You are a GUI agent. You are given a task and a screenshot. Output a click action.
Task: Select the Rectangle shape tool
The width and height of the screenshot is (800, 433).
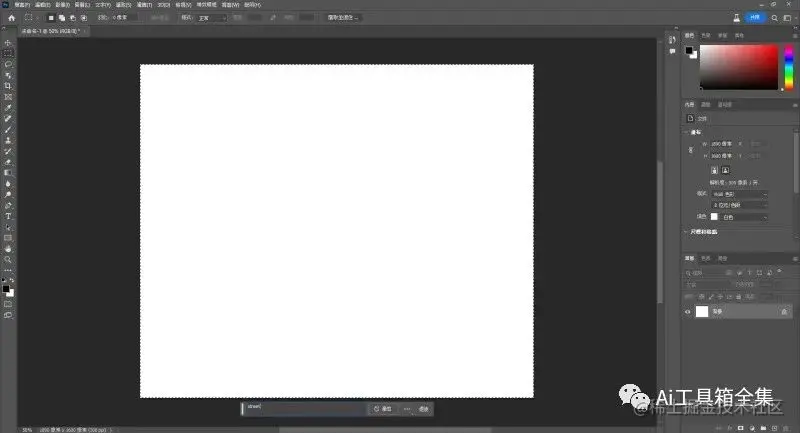(8, 238)
